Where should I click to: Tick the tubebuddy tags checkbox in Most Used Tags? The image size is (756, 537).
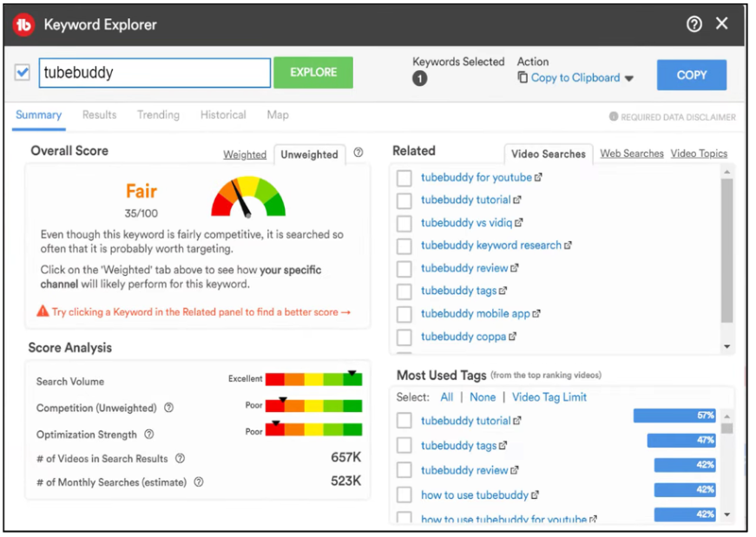click(x=404, y=445)
